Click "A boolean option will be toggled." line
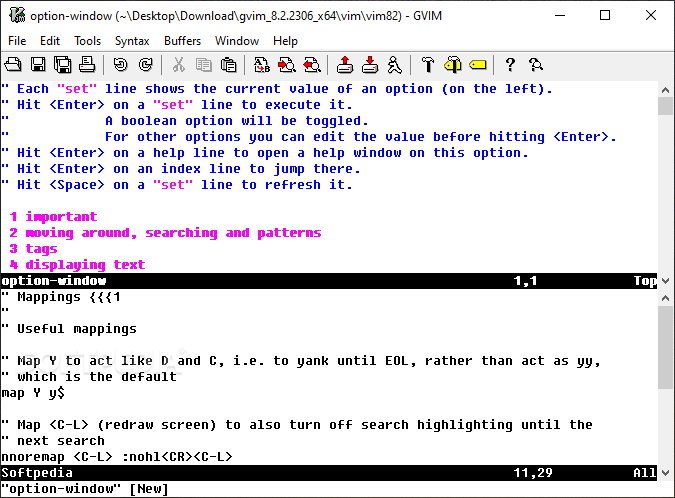The height and width of the screenshot is (498, 675). coord(237,121)
